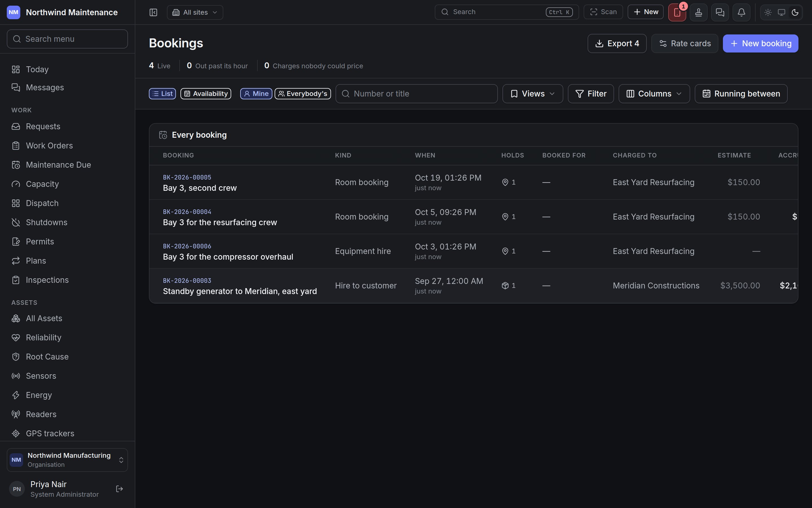Collapse the sidebar panel icon
The image size is (812, 508).
pyautogui.click(x=153, y=12)
